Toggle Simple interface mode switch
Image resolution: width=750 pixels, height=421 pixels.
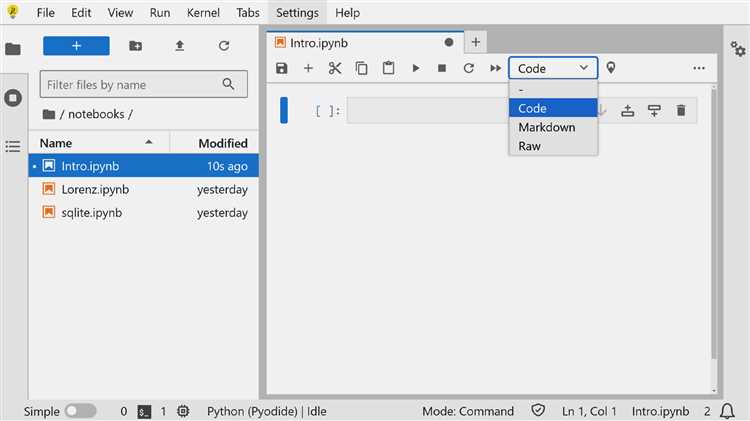[x=80, y=411]
